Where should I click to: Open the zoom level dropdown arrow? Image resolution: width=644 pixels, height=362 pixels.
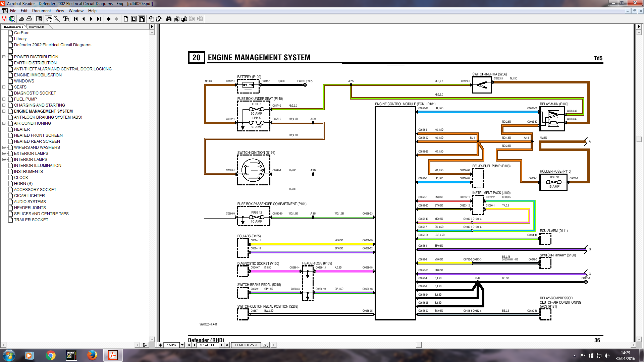(182, 345)
